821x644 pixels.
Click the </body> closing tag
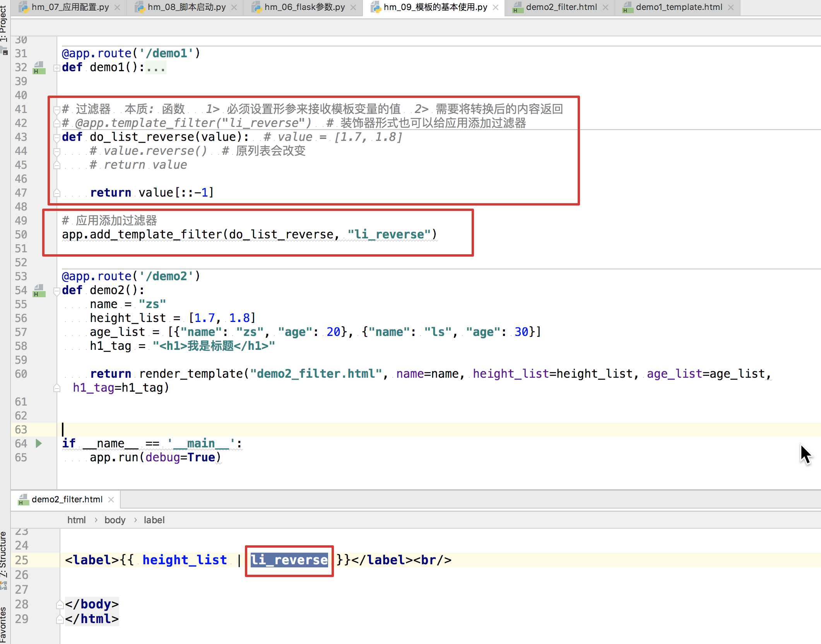(x=92, y=604)
